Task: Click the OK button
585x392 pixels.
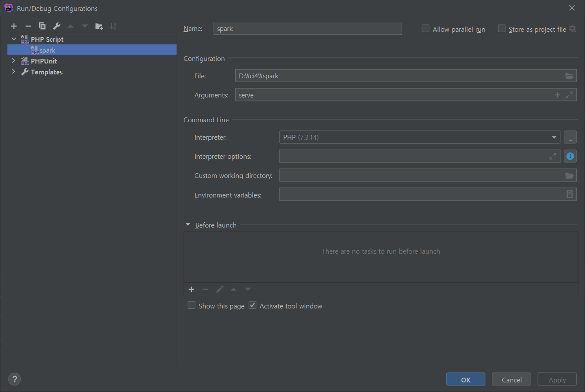Action: [x=465, y=379]
